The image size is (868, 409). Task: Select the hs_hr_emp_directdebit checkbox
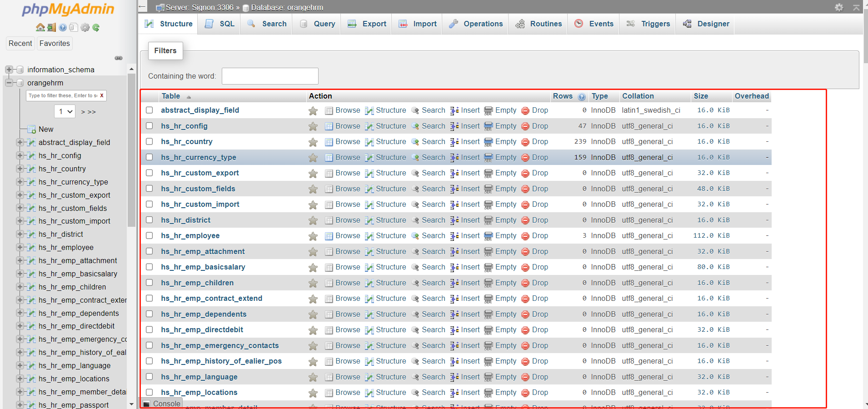point(149,329)
